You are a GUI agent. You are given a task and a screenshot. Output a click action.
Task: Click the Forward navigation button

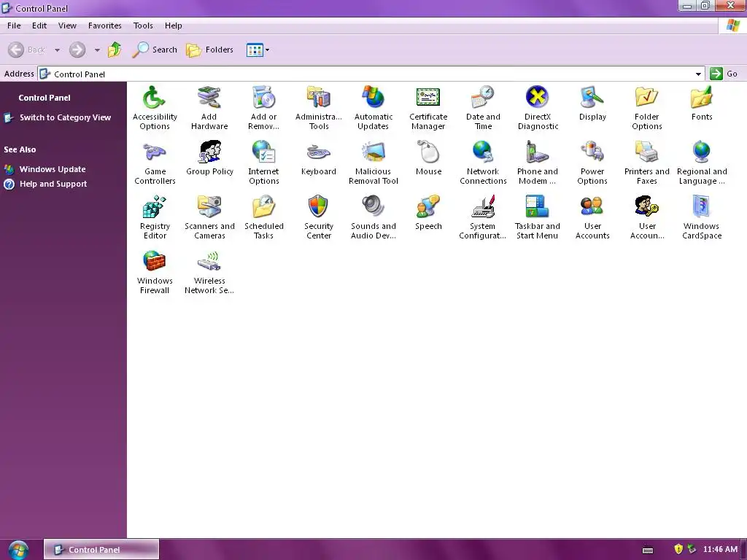(77, 50)
